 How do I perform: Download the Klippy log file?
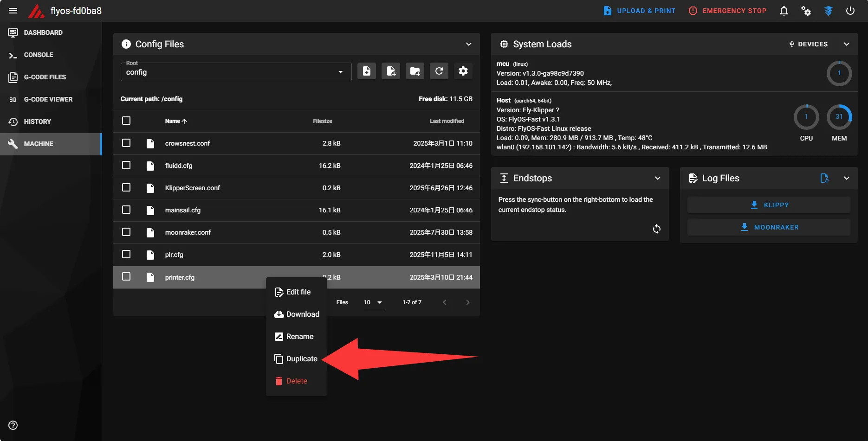pyautogui.click(x=769, y=205)
